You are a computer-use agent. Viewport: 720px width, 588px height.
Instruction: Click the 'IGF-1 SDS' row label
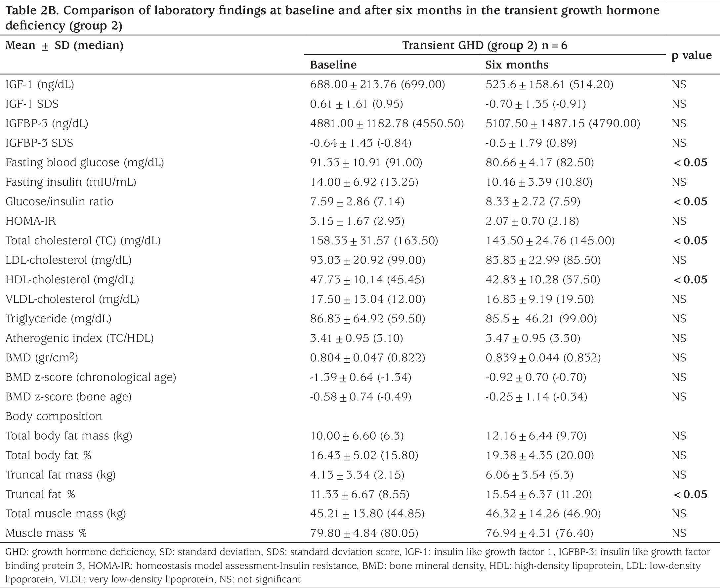[32, 104]
